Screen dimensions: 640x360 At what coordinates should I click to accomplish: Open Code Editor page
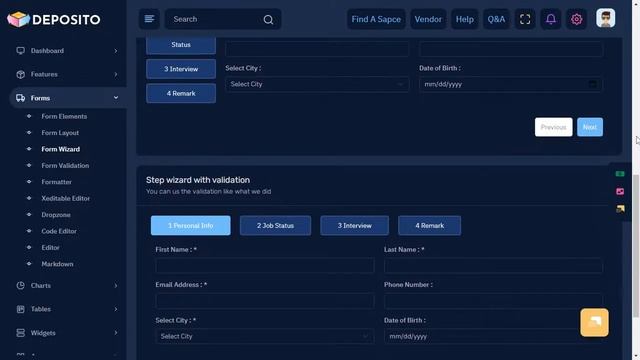(x=59, y=231)
